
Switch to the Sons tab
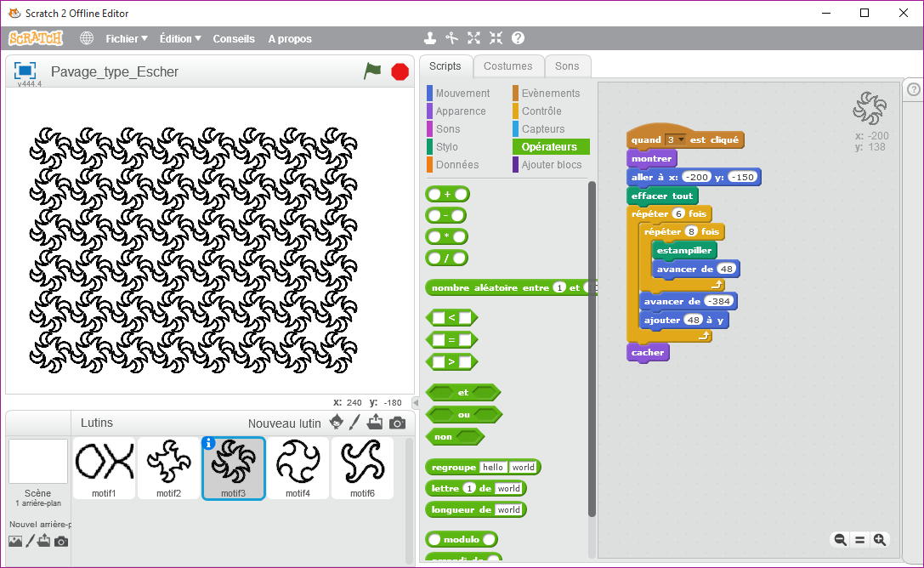point(567,66)
